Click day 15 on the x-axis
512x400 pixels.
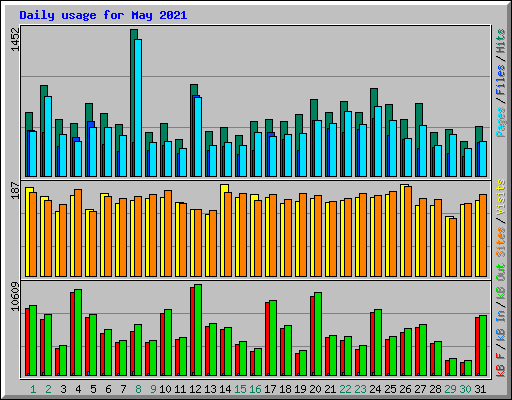pos(240,389)
